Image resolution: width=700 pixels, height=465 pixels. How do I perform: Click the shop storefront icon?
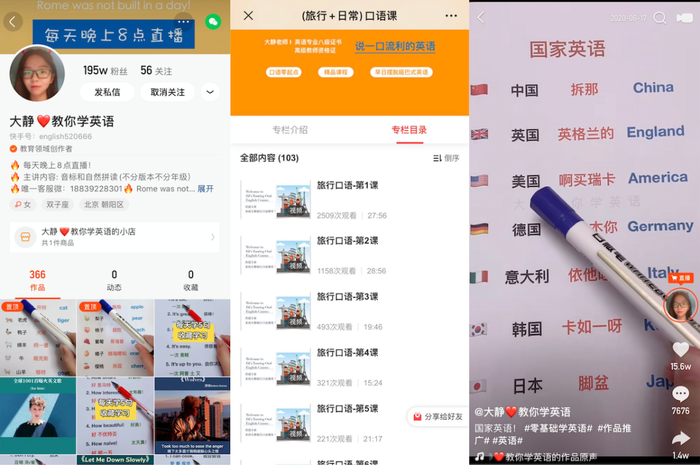pyautogui.click(x=25, y=237)
